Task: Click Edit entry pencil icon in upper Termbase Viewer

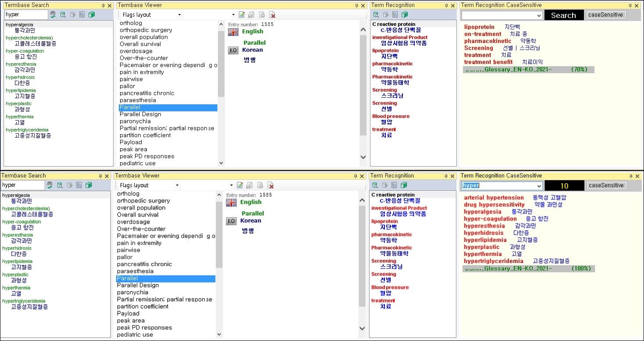Action: [x=242, y=14]
